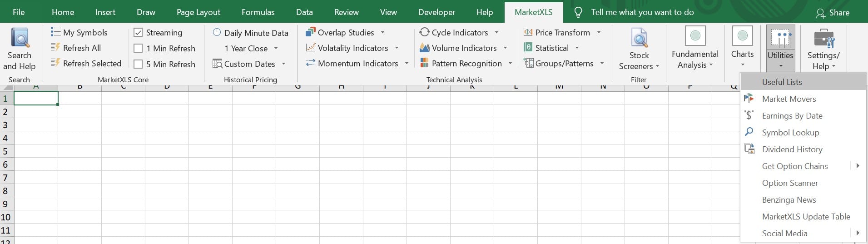Expand the Volatility Indicators dropdown arrow
This screenshot has height=244, width=868.
click(x=397, y=48)
